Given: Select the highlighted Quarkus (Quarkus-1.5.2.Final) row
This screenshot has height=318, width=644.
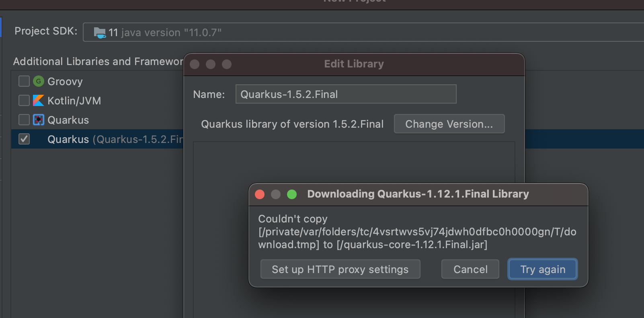Looking at the screenshot, I should (x=97, y=139).
